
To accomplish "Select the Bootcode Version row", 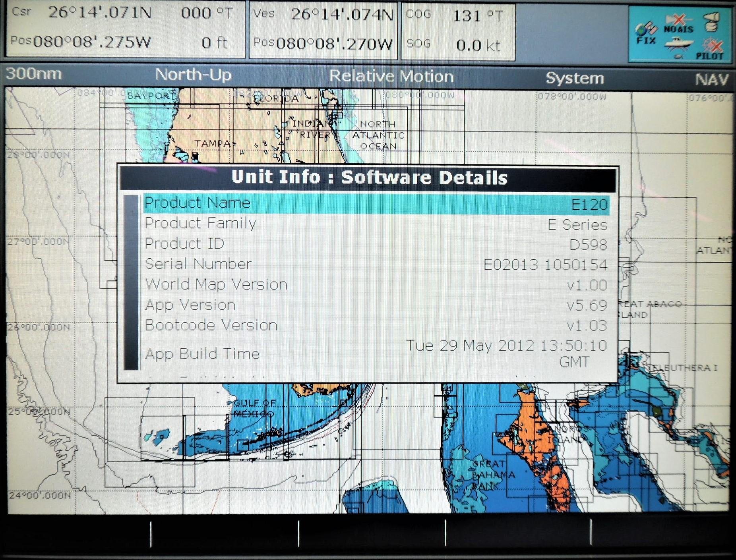I will 376,325.
